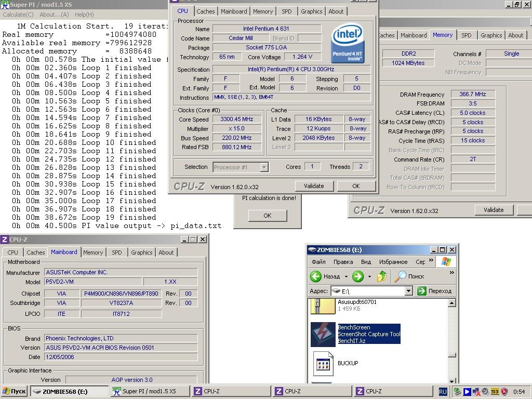Switch to Memory tab in CPU-Z processor window
This screenshot has height=399, width=532.
tap(262, 11)
